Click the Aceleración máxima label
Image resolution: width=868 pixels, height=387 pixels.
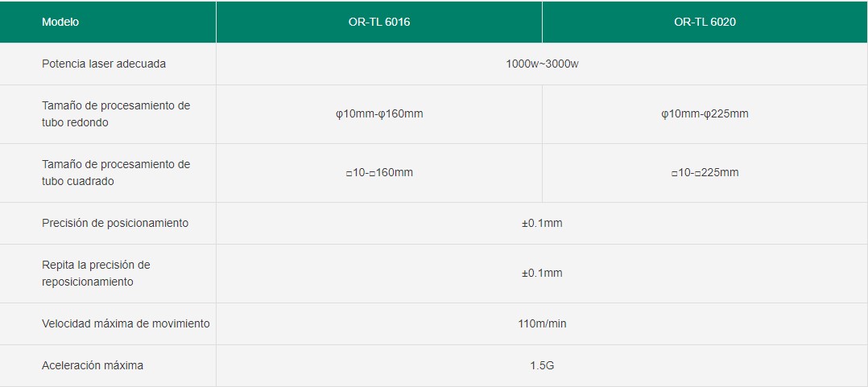93,365
